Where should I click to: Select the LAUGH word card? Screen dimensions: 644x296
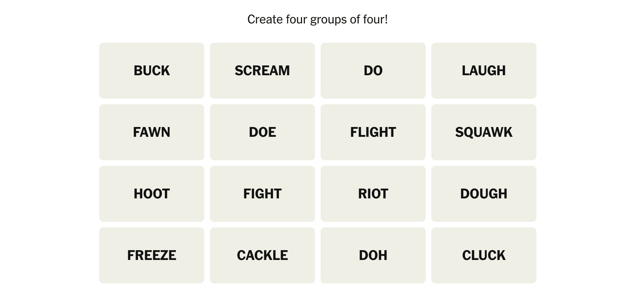[x=484, y=71]
